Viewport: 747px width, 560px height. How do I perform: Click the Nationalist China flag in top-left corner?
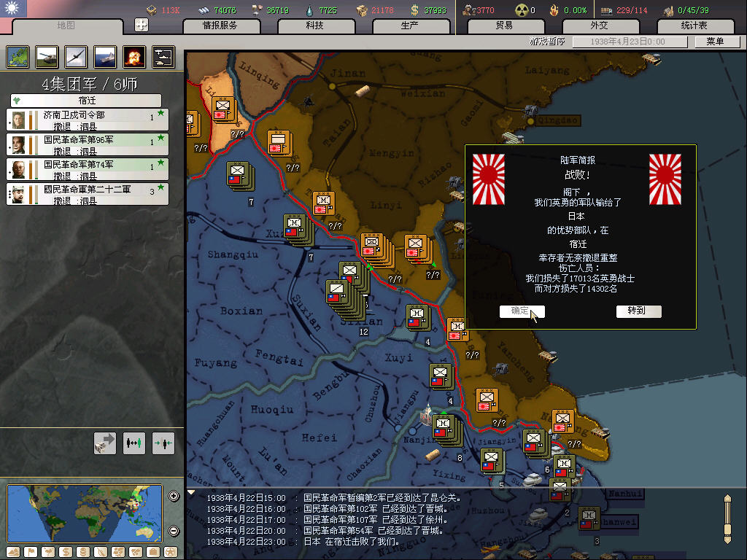(x=13, y=8)
